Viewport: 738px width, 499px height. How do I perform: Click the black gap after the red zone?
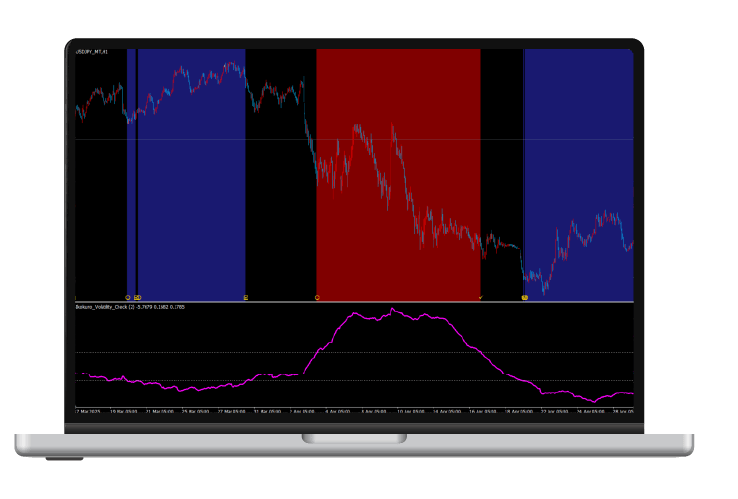pos(502,150)
